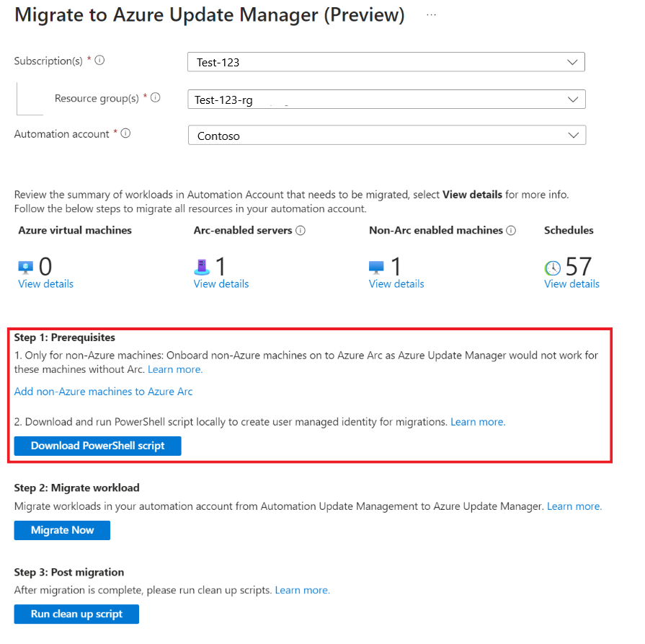
Task: Run the clean up script
Action: [x=76, y=614]
